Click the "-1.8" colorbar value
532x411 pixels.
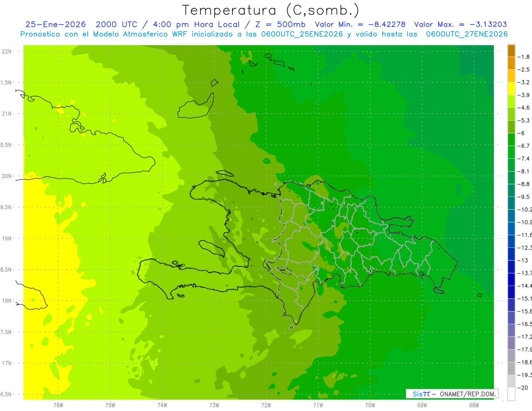pyautogui.click(x=524, y=57)
